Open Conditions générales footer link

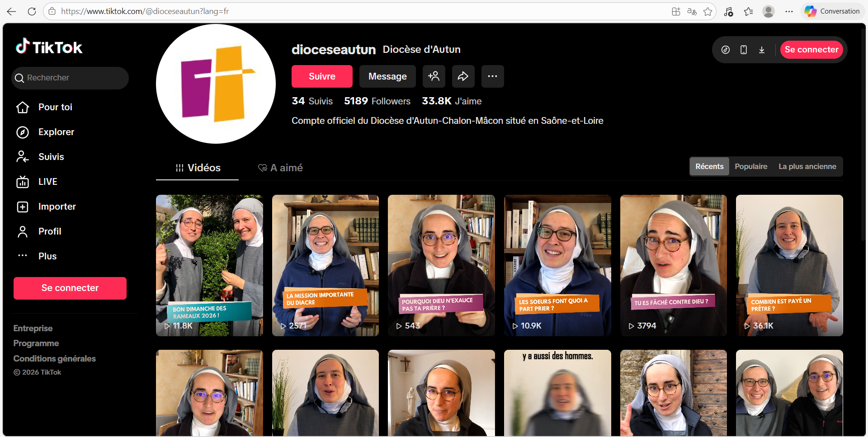pos(54,358)
